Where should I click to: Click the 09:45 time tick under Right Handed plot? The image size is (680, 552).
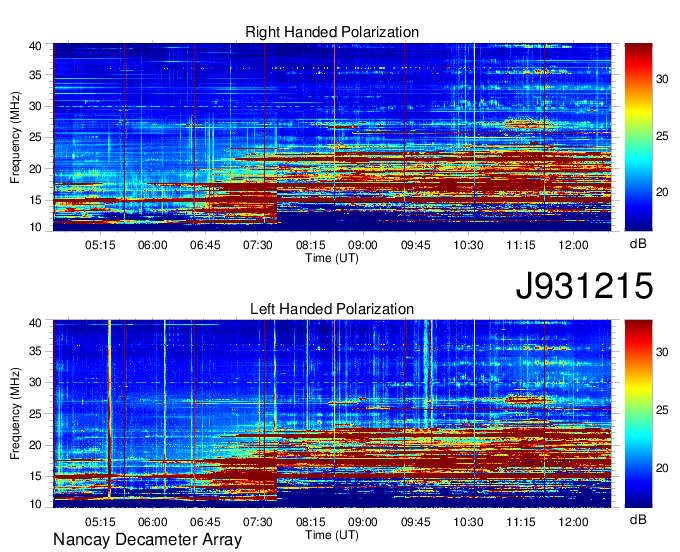pos(415,245)
